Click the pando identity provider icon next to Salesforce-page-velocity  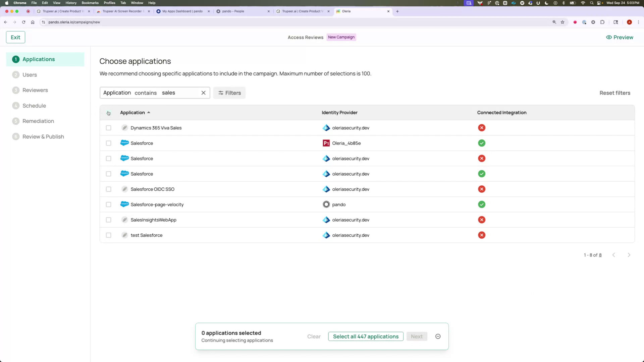pyautogui.click(x=326, y=204)
